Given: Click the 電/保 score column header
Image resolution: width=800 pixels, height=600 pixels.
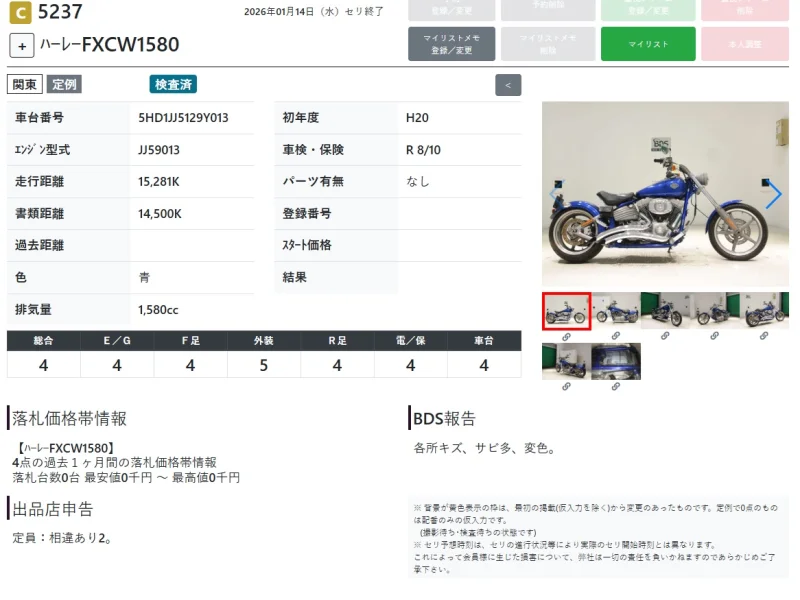Looking at the screenshot, I should (411, 341).
